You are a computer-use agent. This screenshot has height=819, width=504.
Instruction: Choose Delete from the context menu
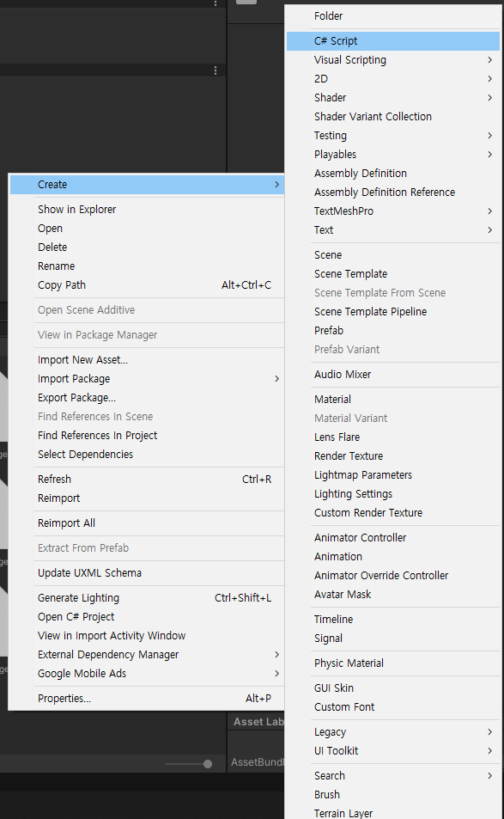(x=147, y=247)
